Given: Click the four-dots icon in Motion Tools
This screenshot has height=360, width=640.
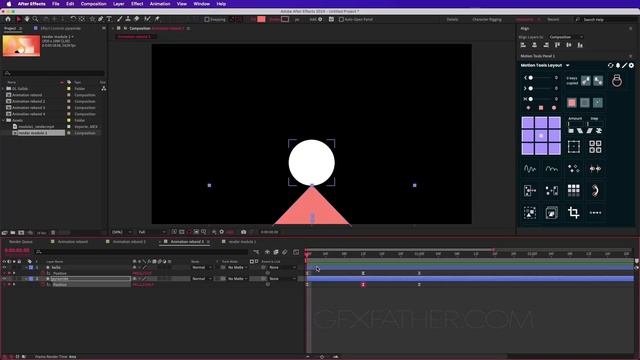Looking at the screenshot, I should click(x=596, y=213).
